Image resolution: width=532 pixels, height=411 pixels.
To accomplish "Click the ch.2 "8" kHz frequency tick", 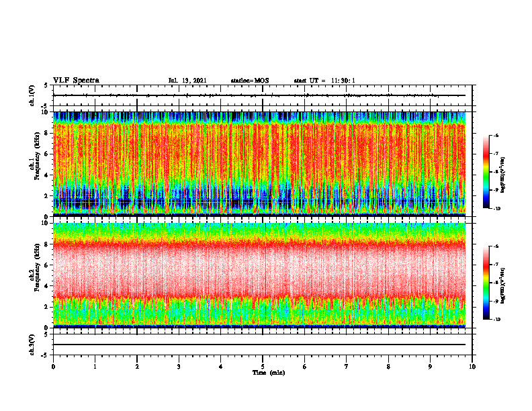I will (47, 244).
